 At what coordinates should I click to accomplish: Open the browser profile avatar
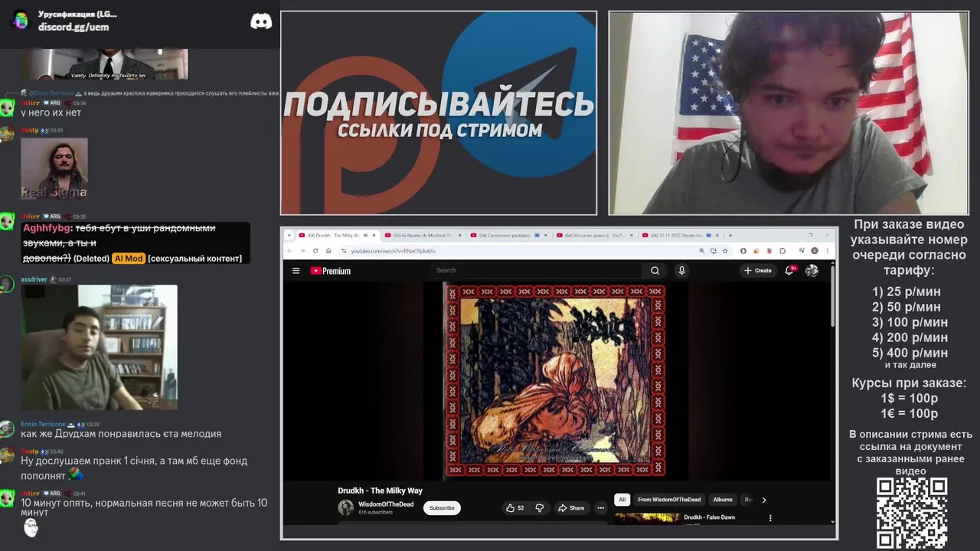pyautogui.click(x=815, y=250)
